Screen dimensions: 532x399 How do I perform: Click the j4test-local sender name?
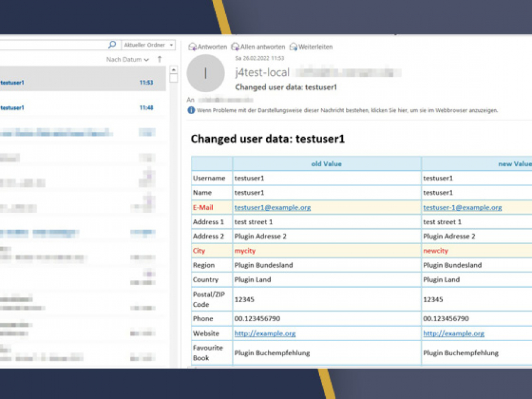(262, 72)
